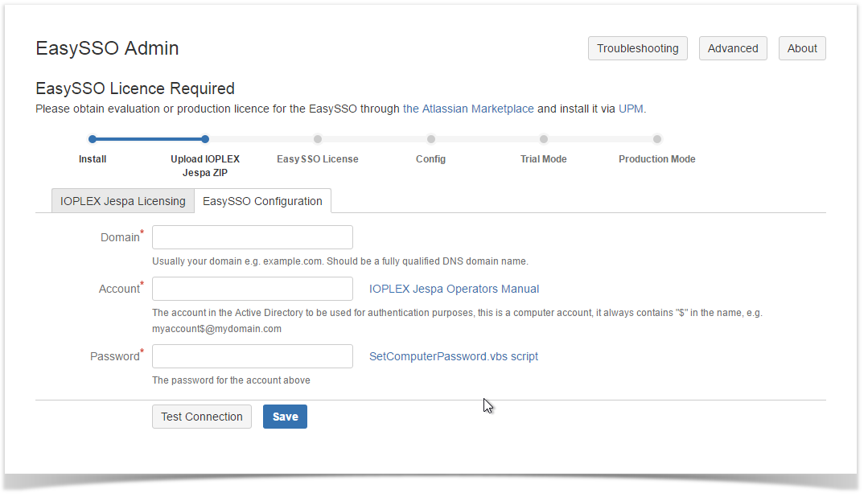Click the 'Production Mode' step label
The image size is (868, 497).
(x=656, y=159)
